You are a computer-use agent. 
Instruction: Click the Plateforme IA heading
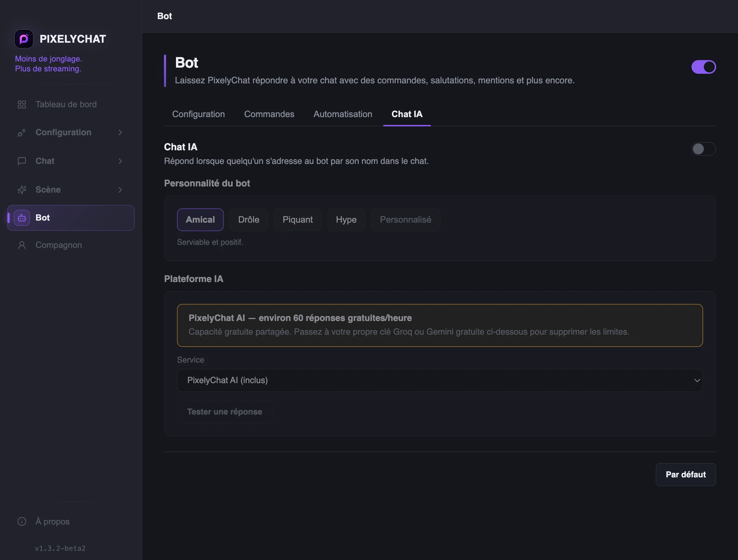[194, 279]
